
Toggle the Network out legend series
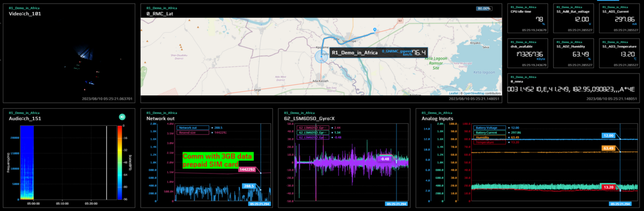193,128
